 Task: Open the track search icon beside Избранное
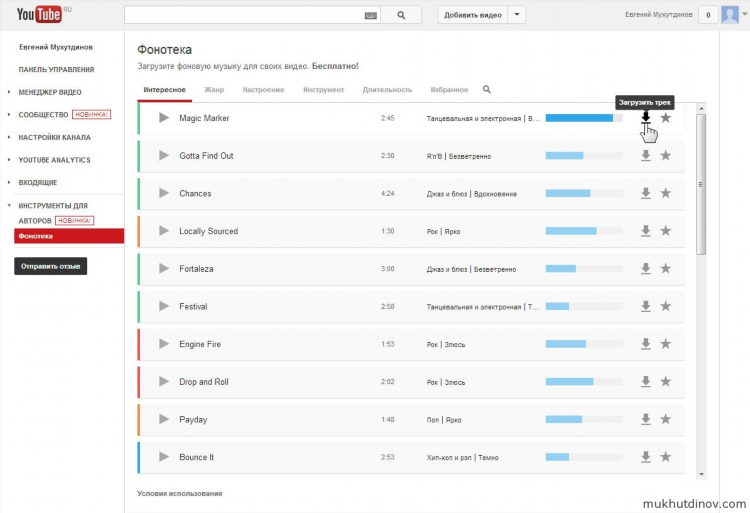(x=486, y=89)
